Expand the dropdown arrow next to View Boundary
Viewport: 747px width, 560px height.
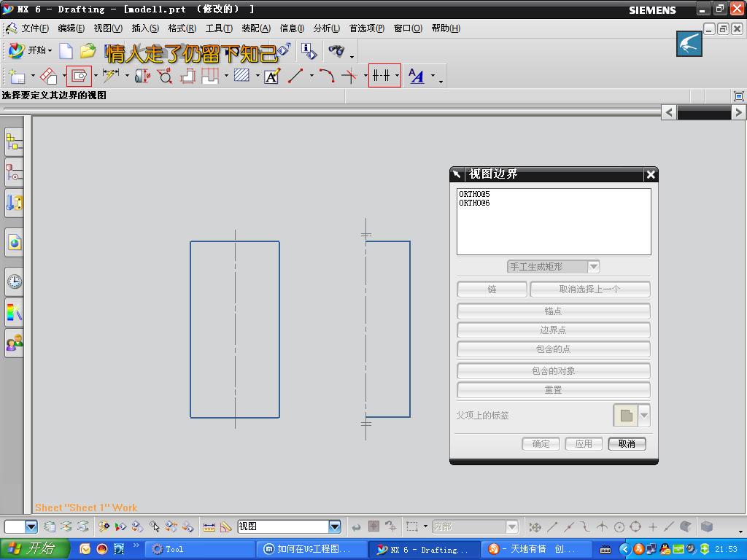pos(96,76)
